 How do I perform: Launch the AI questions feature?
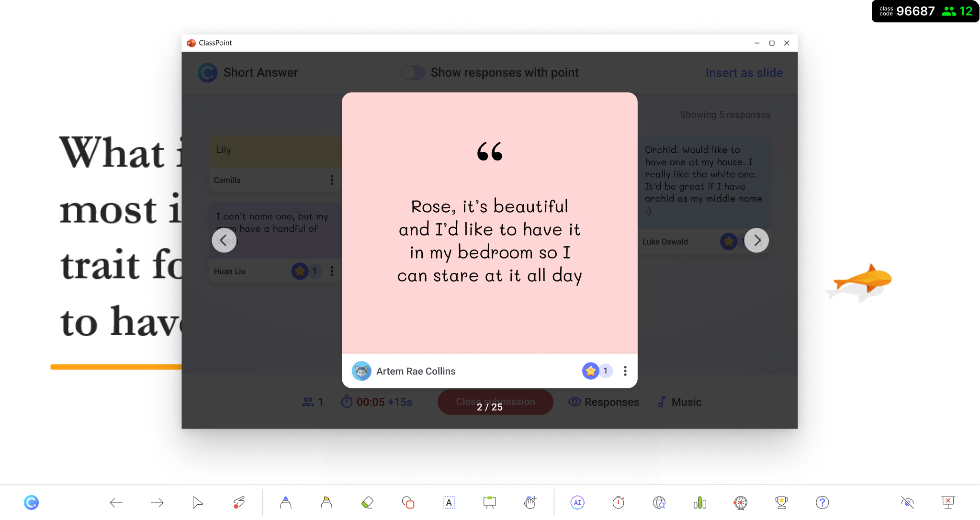tap(577, 502)
